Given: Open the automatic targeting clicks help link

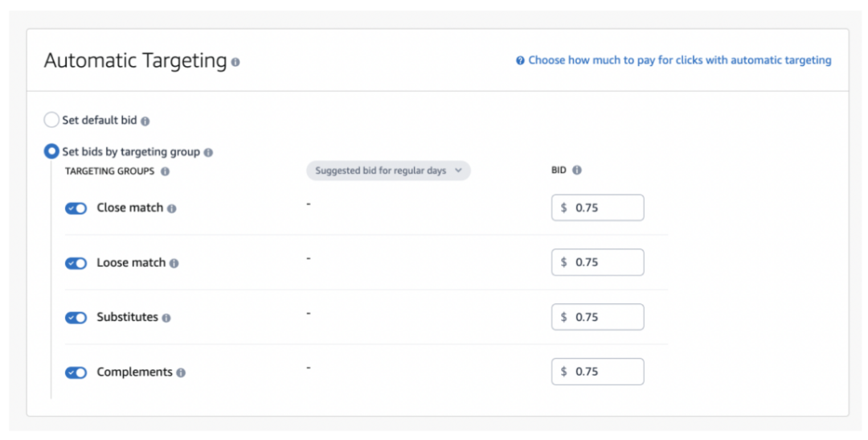Looking at the screenshot, I should click(x=679, y=60).
